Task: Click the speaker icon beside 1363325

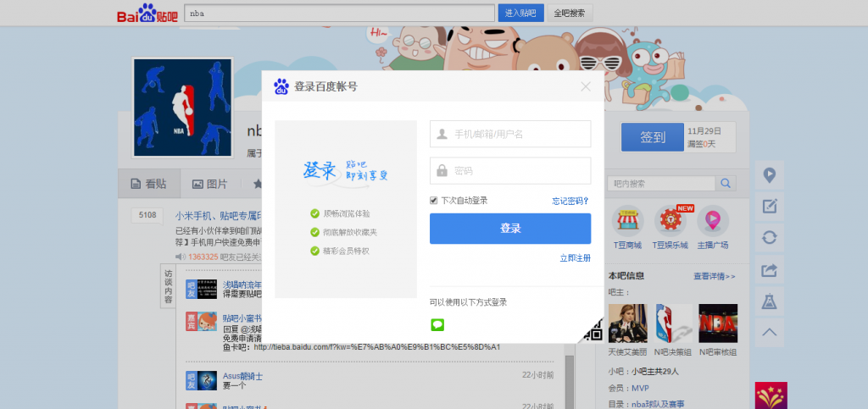Action: click(x=181, y=257)
